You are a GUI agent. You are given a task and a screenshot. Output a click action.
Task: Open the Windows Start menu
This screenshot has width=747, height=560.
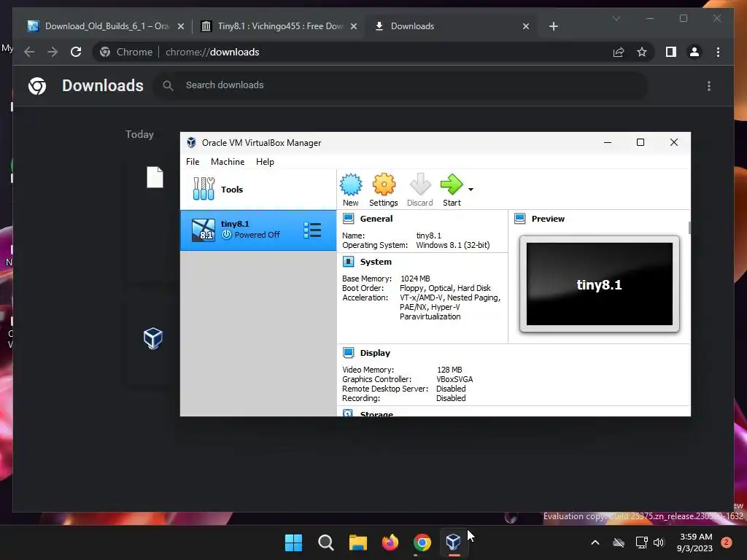[x=293, y=542]
